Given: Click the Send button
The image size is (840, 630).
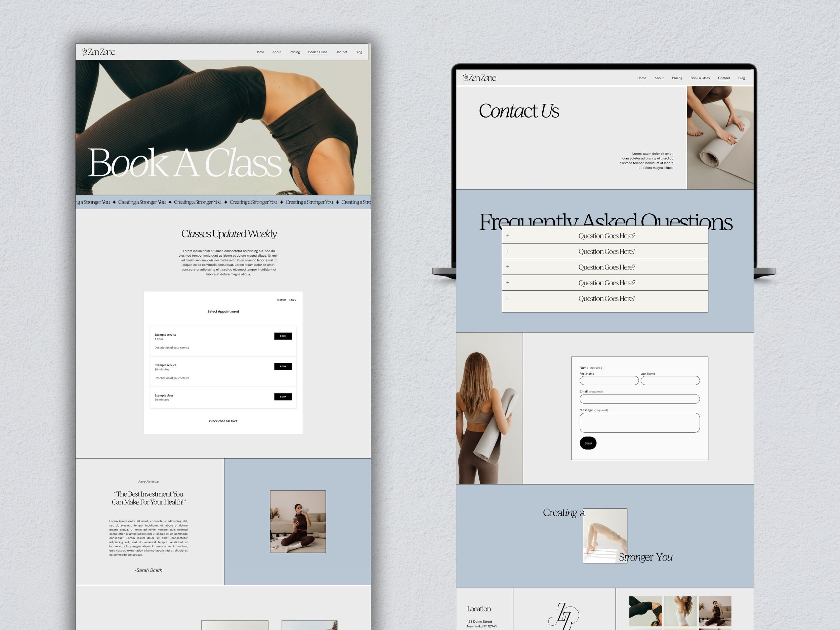Looking at the screenshot, I should click(x=588, y=443).
